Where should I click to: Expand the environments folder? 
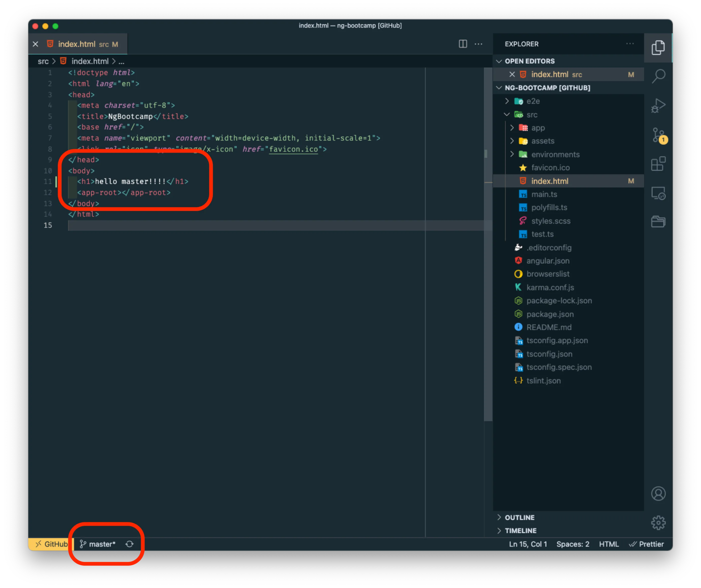[568, 154]
